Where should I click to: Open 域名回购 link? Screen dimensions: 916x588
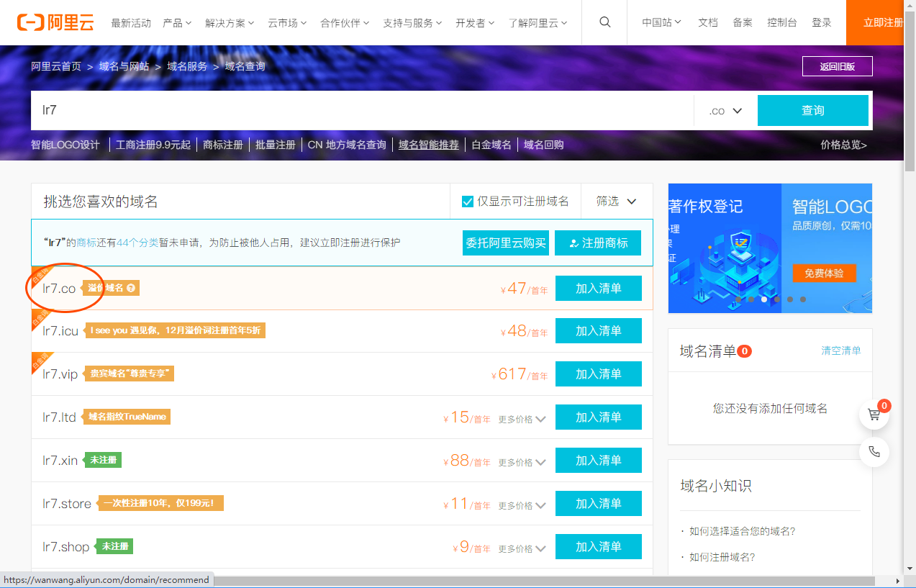(x=544, y=145)
